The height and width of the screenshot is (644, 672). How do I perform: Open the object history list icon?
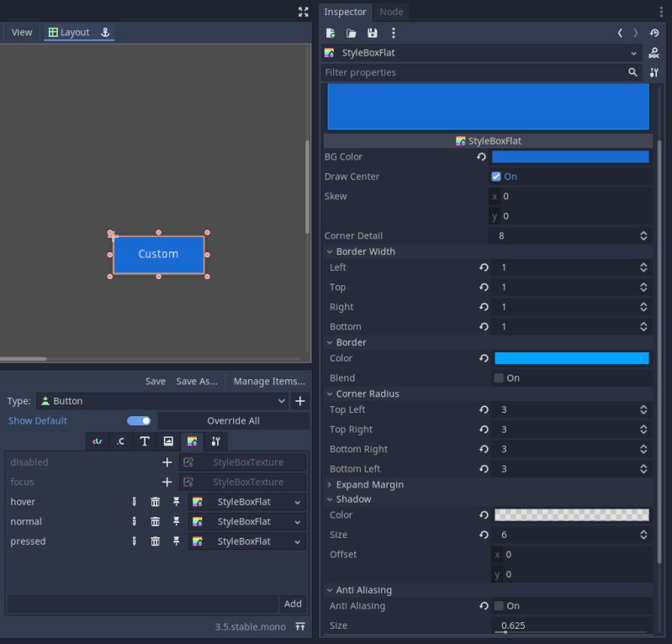654,33
